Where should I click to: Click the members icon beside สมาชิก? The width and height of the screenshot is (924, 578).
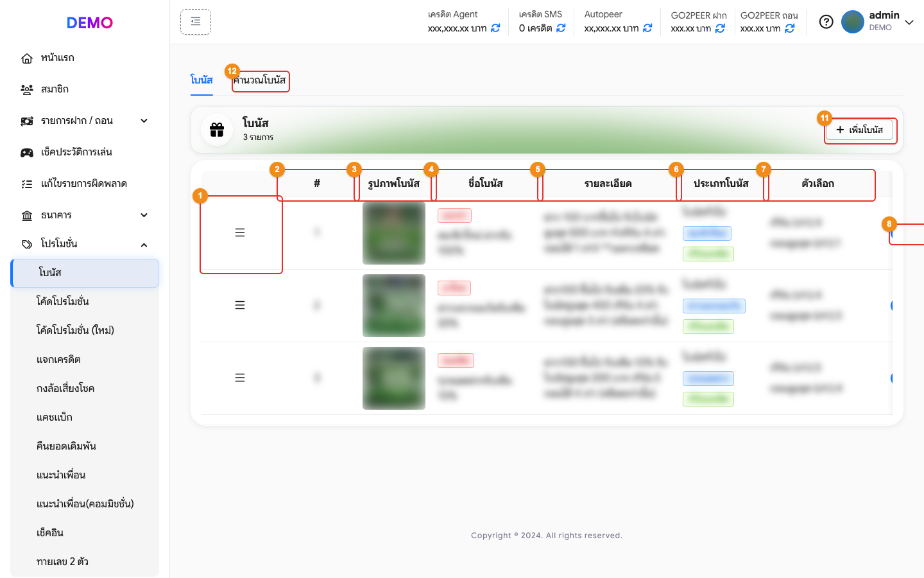point(27,90)
